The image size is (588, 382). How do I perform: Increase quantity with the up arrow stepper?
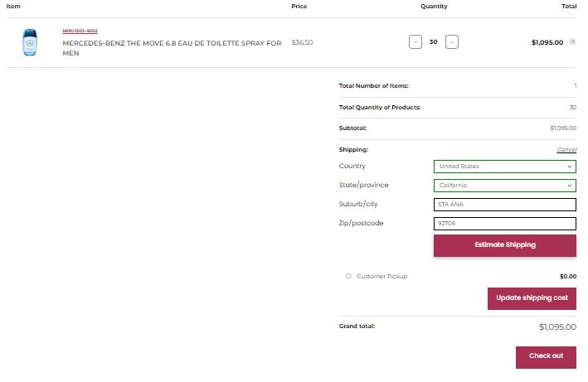click(x=451, y=42)
